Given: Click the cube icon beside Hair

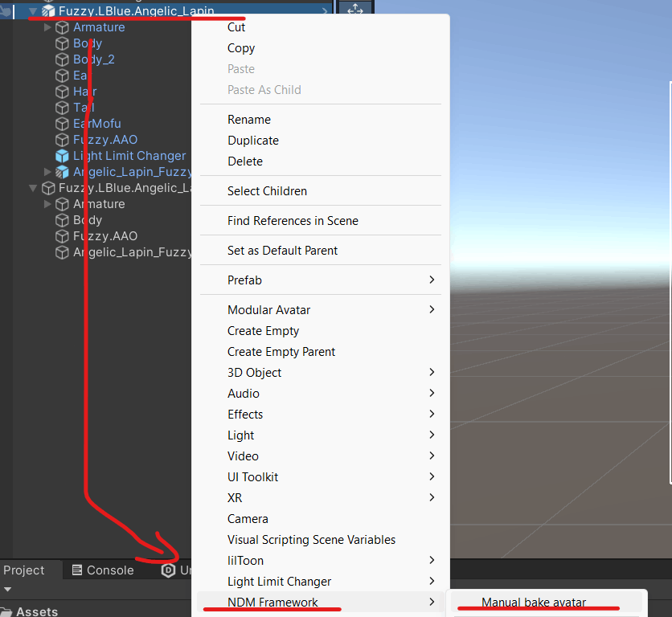Looking at the screenshot, I should [x=62, y=92].
